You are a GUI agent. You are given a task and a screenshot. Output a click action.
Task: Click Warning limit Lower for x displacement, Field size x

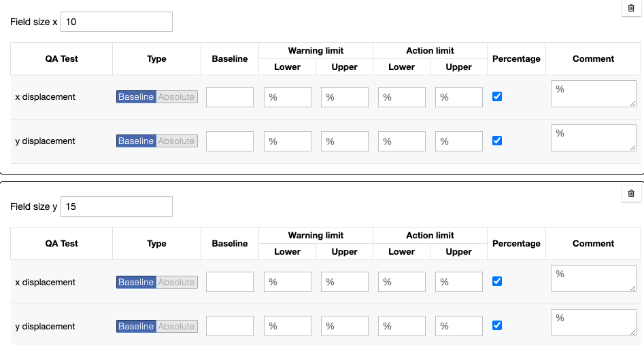288,97
